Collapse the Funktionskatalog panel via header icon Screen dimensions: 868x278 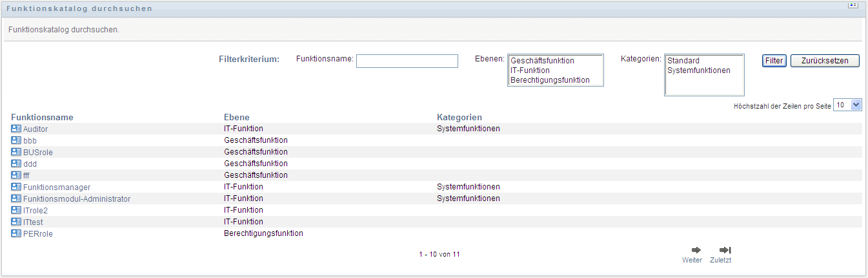click(x=852, y=5)
